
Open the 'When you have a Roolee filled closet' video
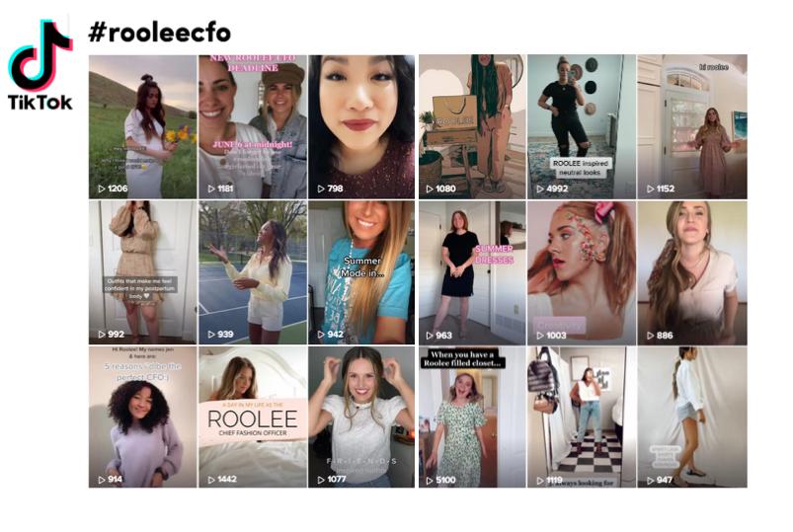coord(472,418)
